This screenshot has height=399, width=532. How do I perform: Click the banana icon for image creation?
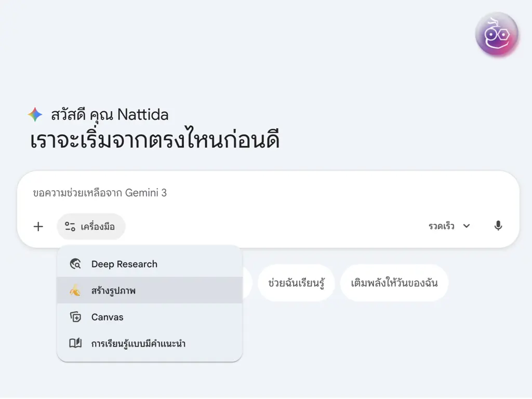point(75,291)
